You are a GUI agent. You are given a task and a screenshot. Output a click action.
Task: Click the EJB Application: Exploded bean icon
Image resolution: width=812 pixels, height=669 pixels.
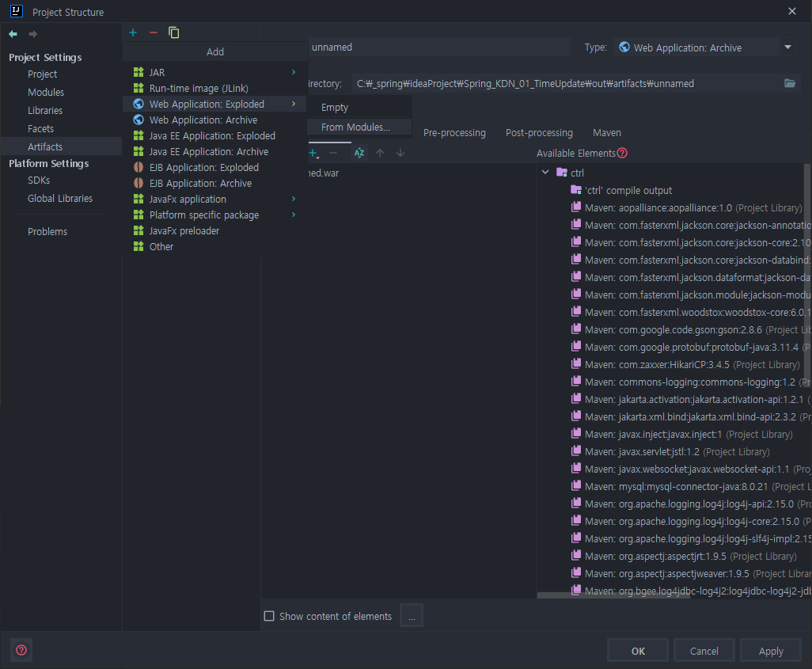coord(138,167)
